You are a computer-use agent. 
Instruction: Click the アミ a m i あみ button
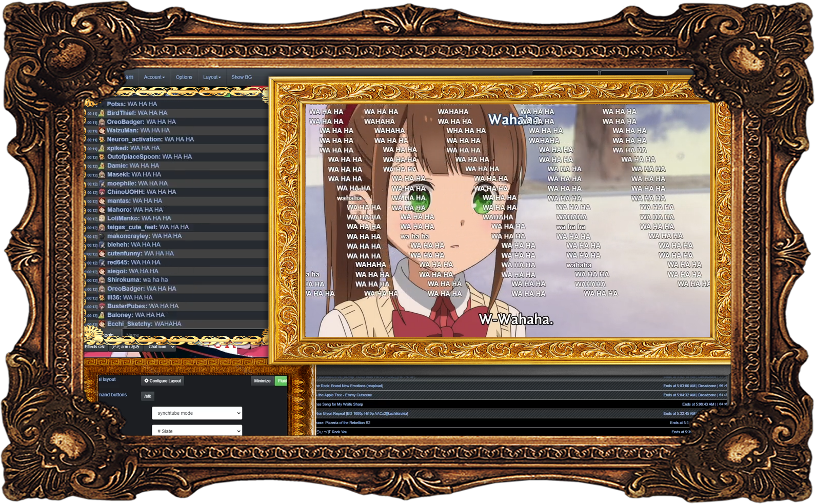pos(126,347)
